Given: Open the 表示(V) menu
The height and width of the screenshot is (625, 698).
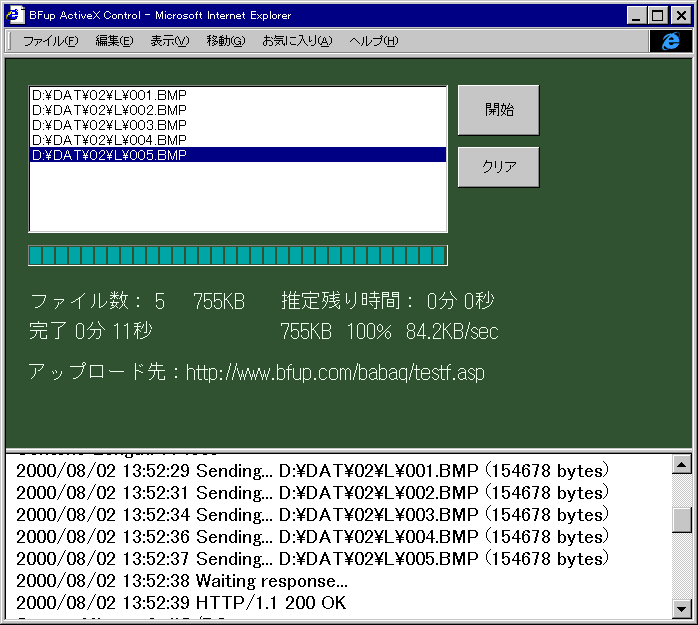Looking at the screenshot, I should click(x=170, y=41).
